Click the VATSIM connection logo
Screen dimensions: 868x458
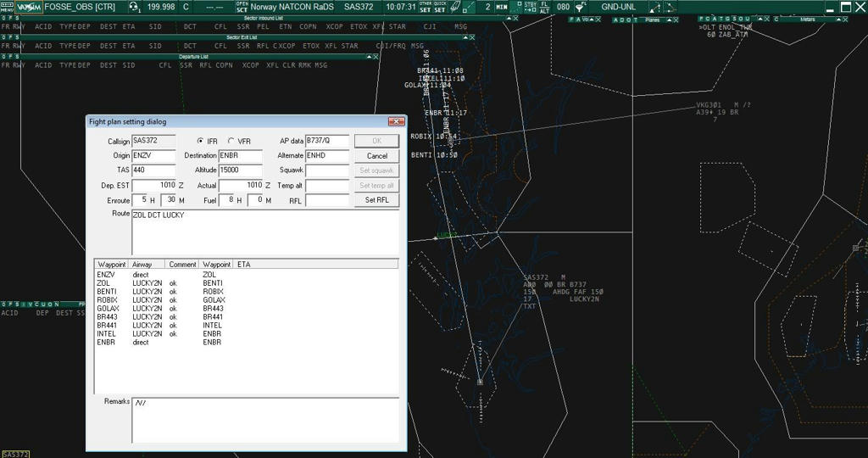[28, 7]
